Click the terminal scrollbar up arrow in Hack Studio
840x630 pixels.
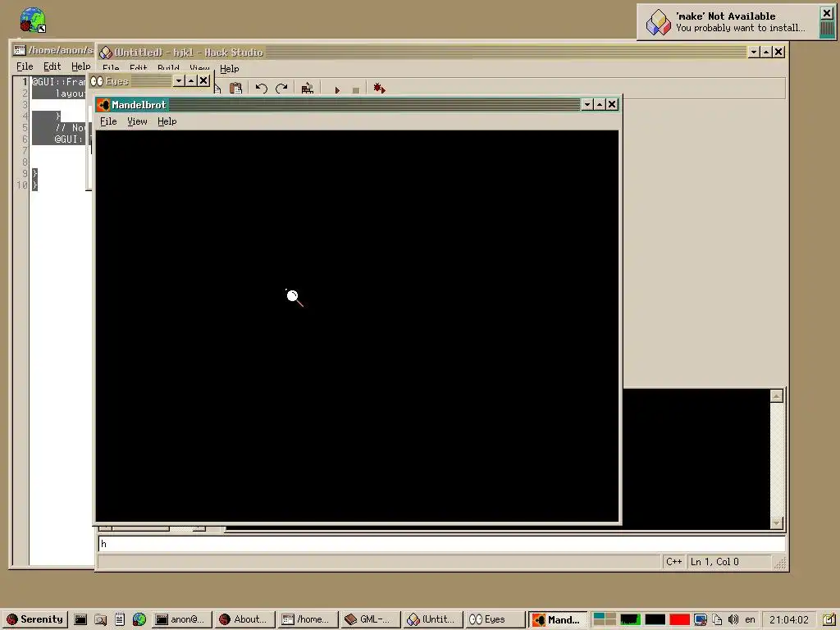[777, 396]
